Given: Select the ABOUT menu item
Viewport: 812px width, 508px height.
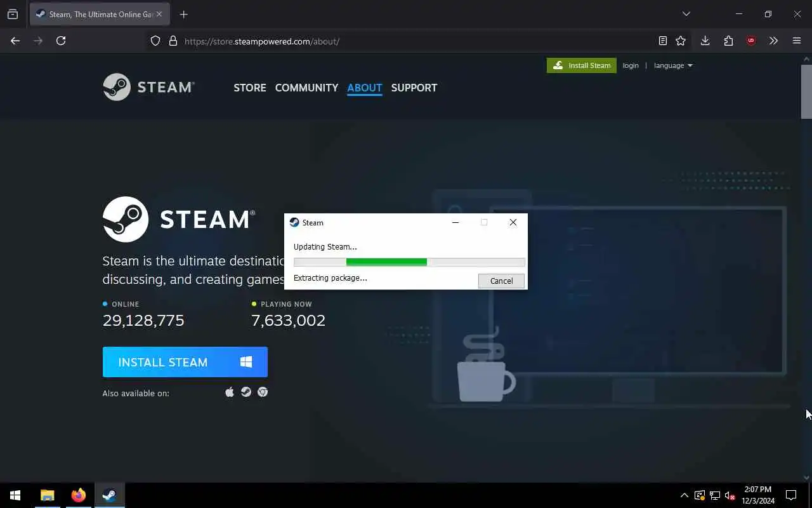Looking at the screenshot, I should click(x=365, y=88).
